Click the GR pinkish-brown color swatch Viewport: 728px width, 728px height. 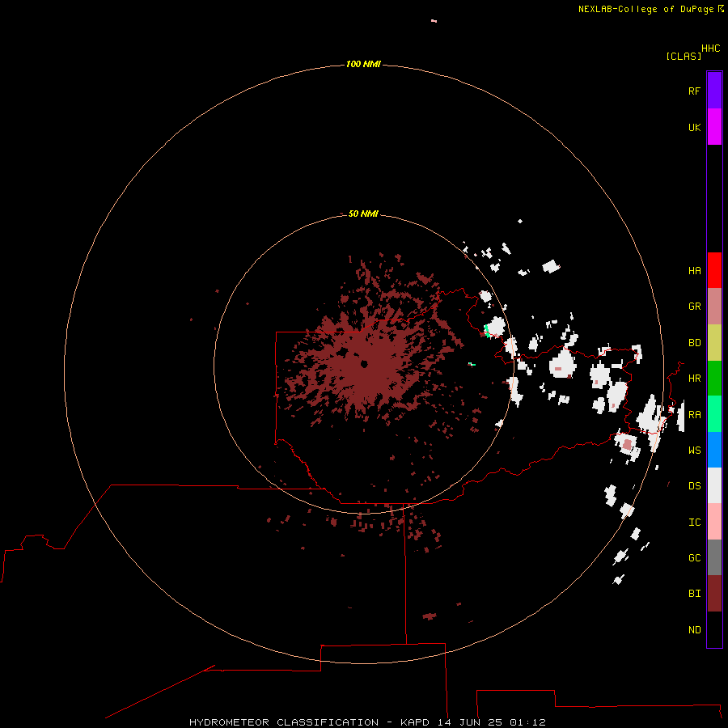point(714,307)
